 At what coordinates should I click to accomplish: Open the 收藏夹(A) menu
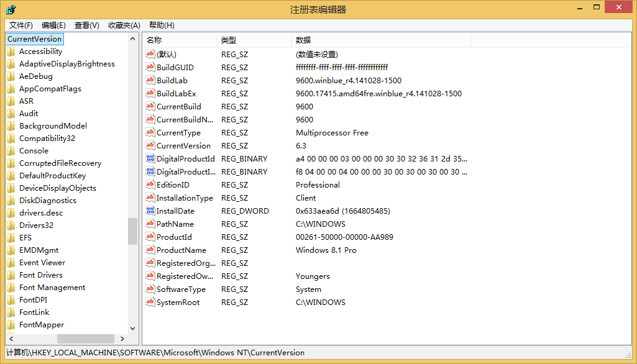124,25
